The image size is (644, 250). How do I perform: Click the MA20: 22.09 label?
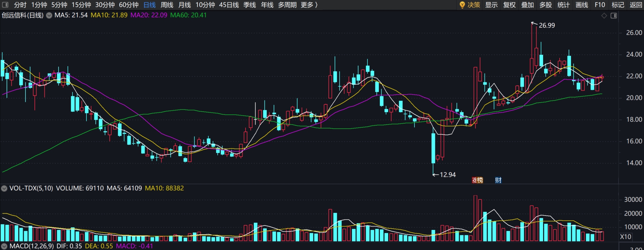[149, 15]
